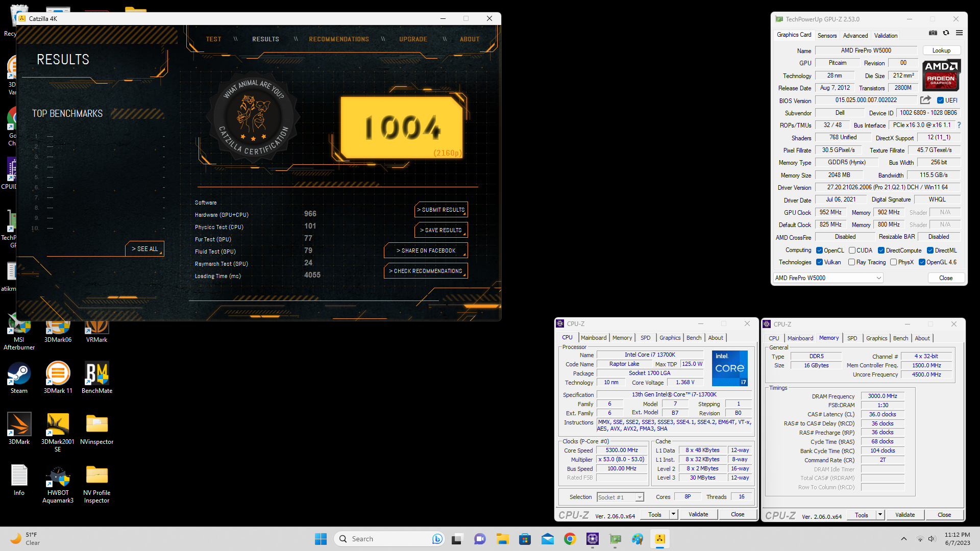Screen dimensions: 980x551
Task: Toggle the PhysX checkbox
Action: [x=893, y=262]
